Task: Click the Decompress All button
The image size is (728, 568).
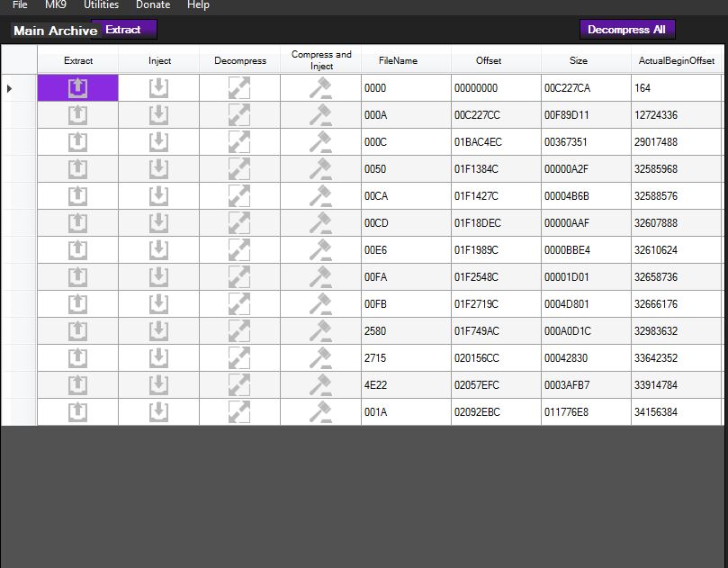Action: (627, 30)
